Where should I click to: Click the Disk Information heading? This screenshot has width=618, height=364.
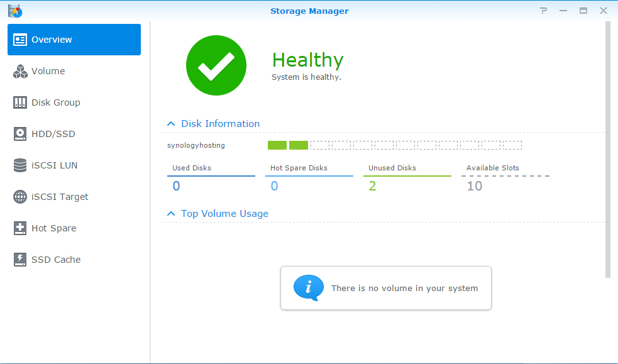pos(220,124)
